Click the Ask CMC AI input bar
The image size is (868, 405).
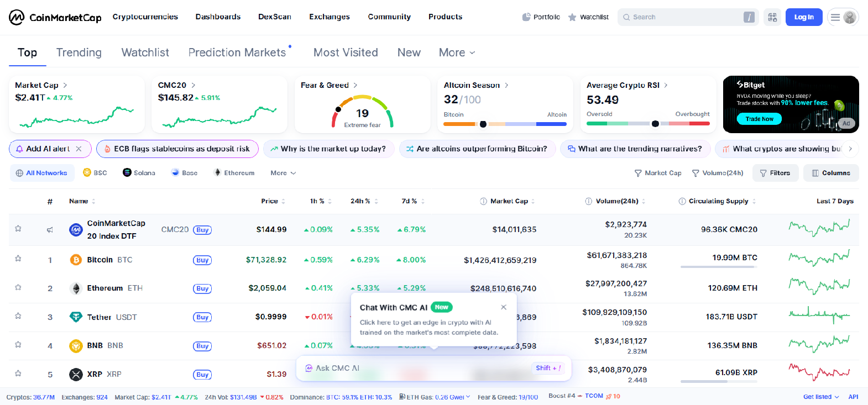pos(433,368)
